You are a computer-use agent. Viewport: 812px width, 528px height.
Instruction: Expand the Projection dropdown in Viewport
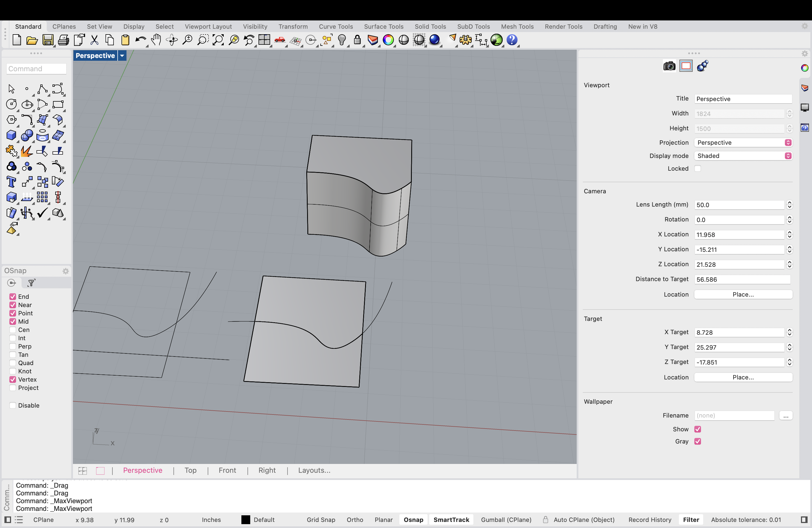pyautogui.click(x=788, y=142)
